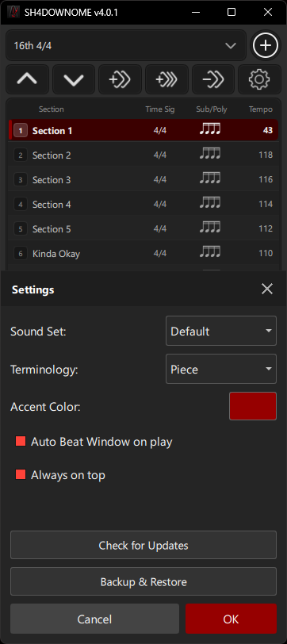Click the 4/4 time signature of Kinda Okay
287x644 pixels.
coord(159,253)
